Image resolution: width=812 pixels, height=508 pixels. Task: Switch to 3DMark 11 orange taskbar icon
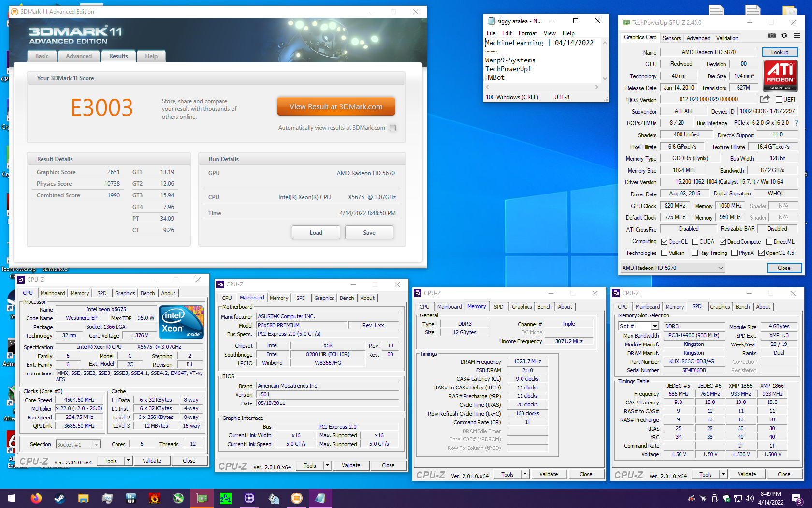[297, 498]
